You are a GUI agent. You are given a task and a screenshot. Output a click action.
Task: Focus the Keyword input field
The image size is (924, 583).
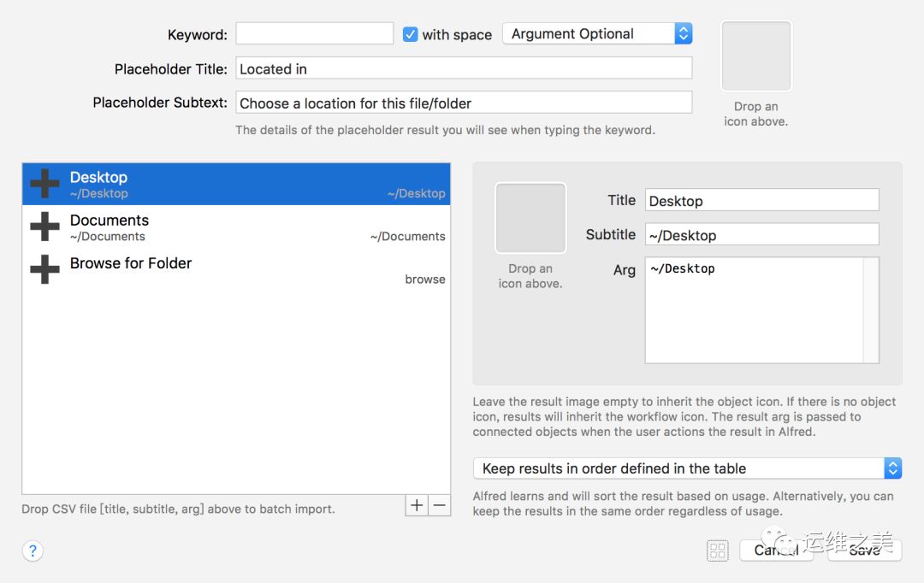coord(315,33)
